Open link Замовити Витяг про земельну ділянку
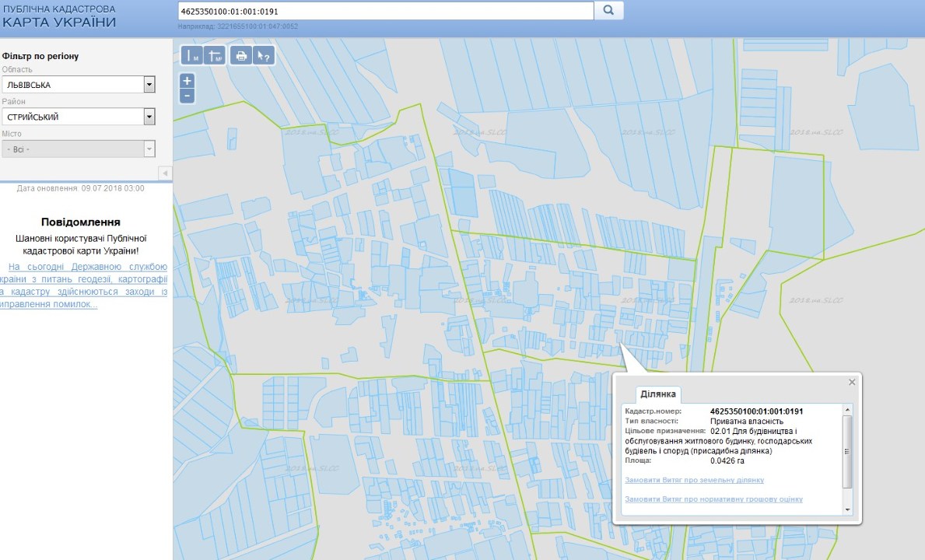Viewport: 925px width, 560px height. tap(694, 480)
